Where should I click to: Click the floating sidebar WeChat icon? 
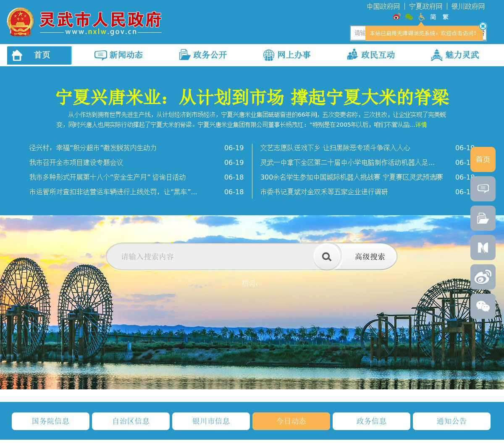point(483,306)
